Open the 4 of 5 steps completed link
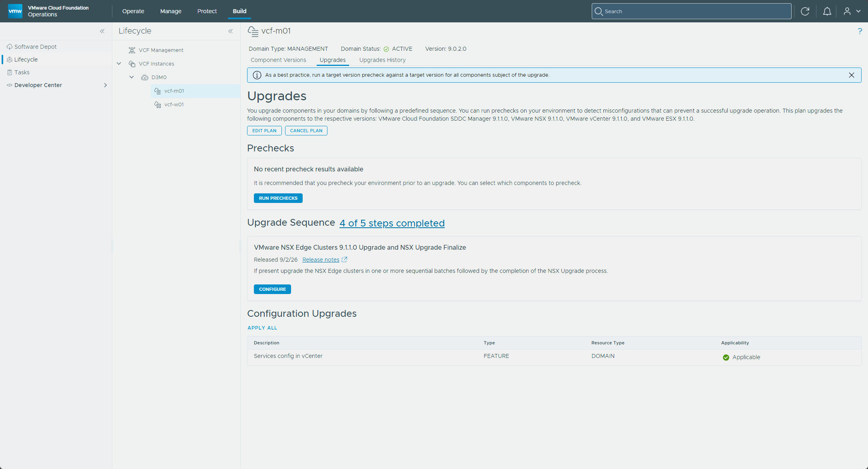 click(x=392, y=223)
